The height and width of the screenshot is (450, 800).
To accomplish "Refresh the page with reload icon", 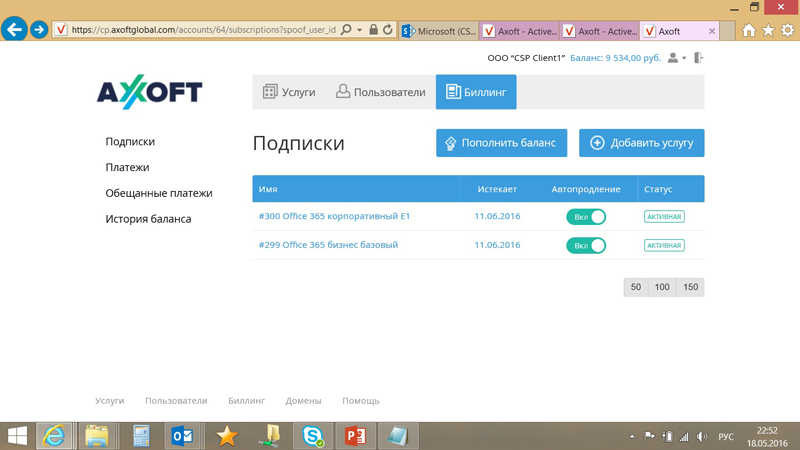I will pos(388,30).
